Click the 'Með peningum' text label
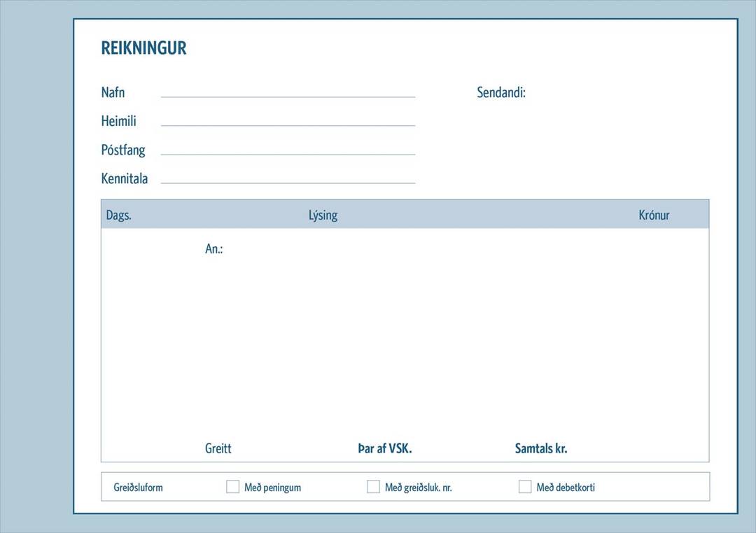Screen dimensions: 756x533 coord(272,488)
